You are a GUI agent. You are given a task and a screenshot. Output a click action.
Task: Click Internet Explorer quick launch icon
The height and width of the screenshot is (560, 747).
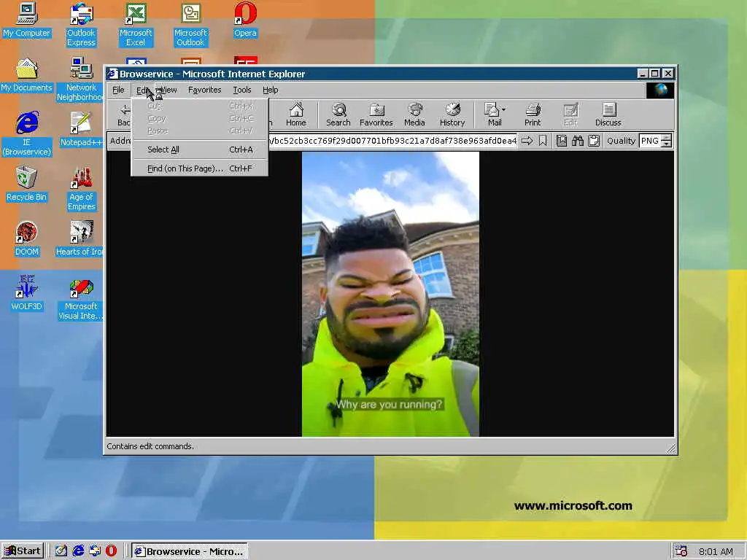click(78, 551)
